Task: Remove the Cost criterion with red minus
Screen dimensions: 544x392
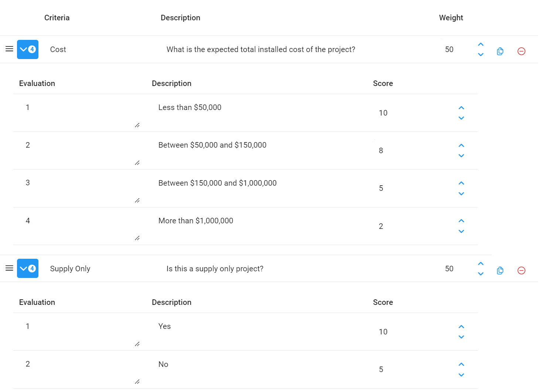Action: [521, 51]
